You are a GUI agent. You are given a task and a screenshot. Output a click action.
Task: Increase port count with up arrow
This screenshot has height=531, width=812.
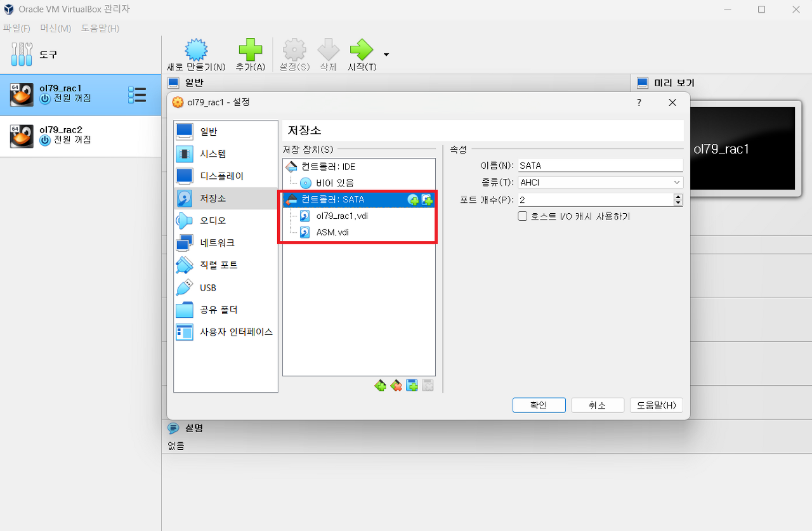point(678,197)
